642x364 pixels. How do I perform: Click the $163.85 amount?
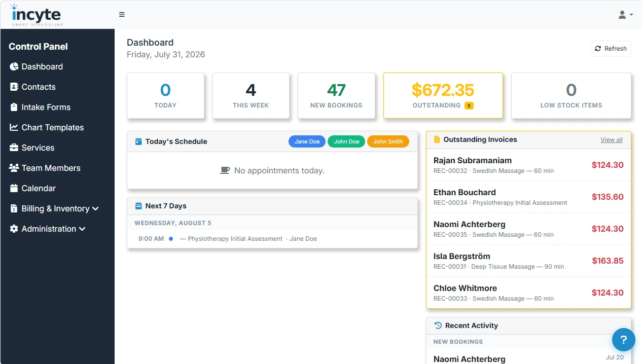[608, 261]
